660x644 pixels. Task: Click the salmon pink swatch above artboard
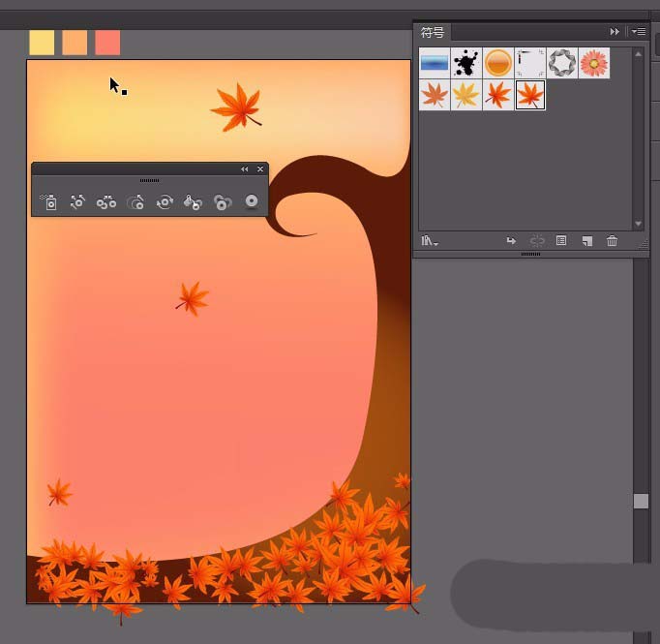click(107, 43)
